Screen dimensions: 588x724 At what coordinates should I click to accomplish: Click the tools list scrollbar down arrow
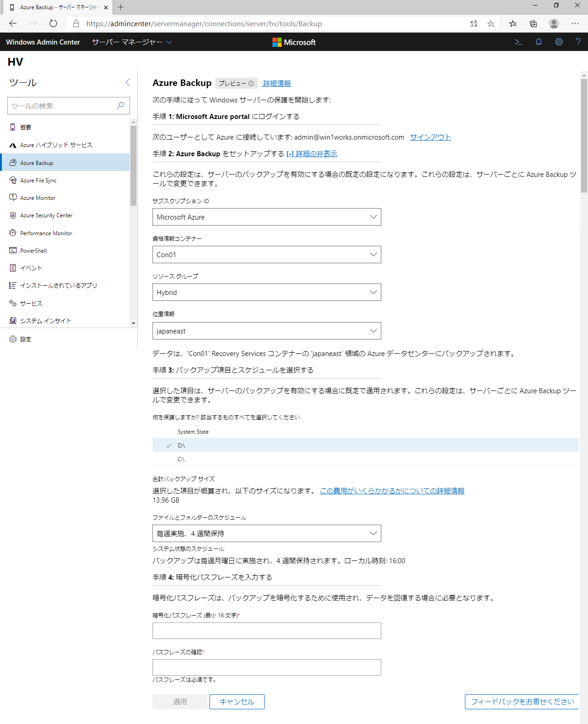134,323
